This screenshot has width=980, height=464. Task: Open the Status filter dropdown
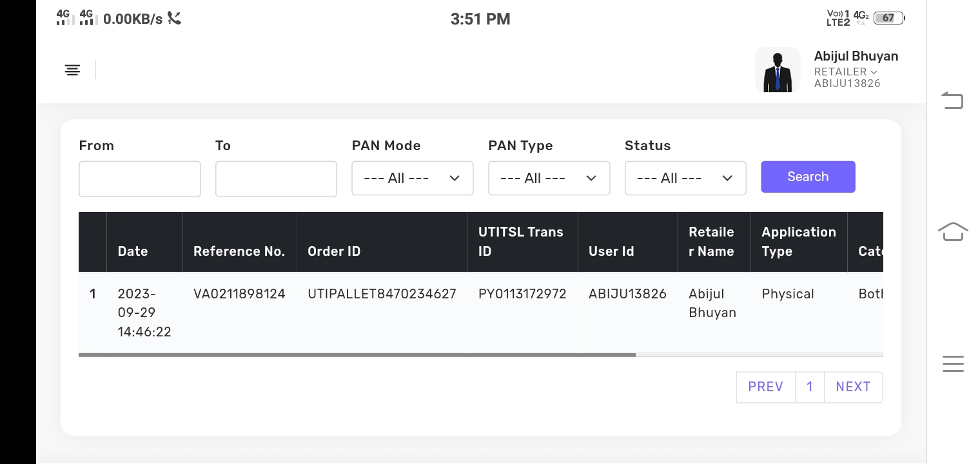(x=685, y=178)
